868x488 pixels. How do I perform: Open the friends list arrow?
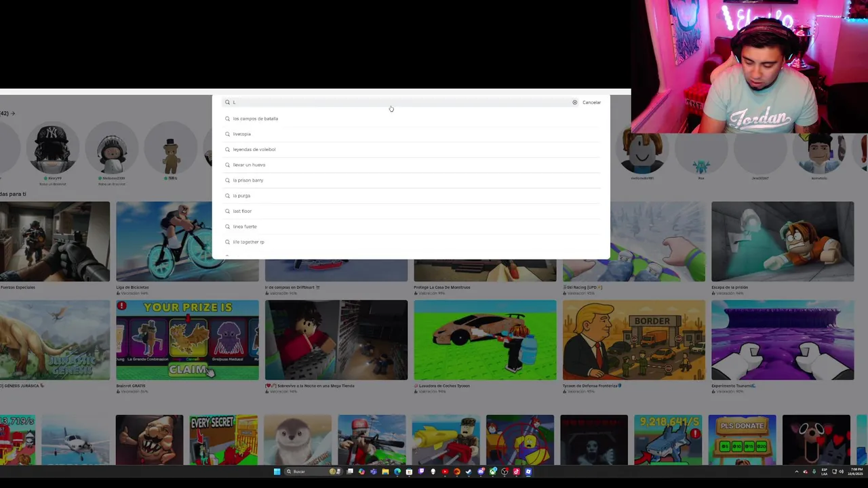coord(12,113)
